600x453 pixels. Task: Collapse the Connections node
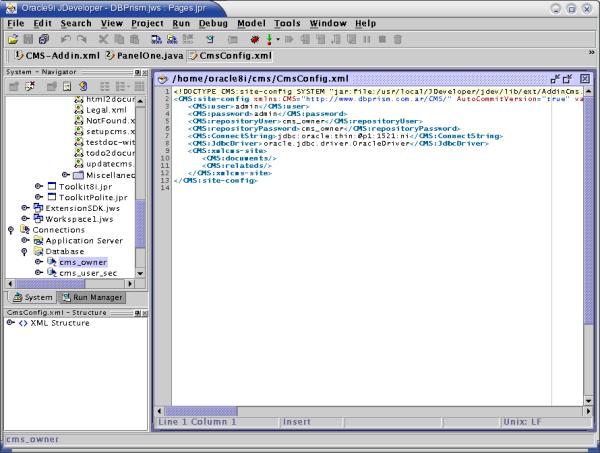pyautogui.click(x=11, y=230)
